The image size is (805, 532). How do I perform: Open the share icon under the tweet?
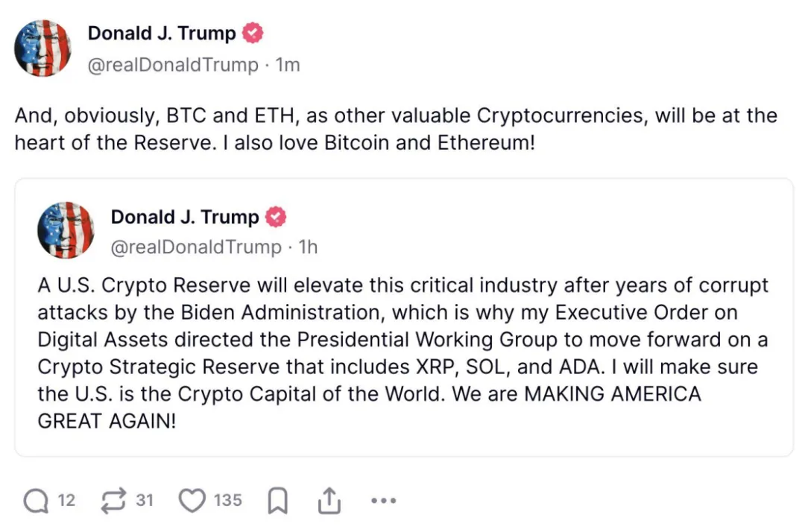tap(329, 501)
